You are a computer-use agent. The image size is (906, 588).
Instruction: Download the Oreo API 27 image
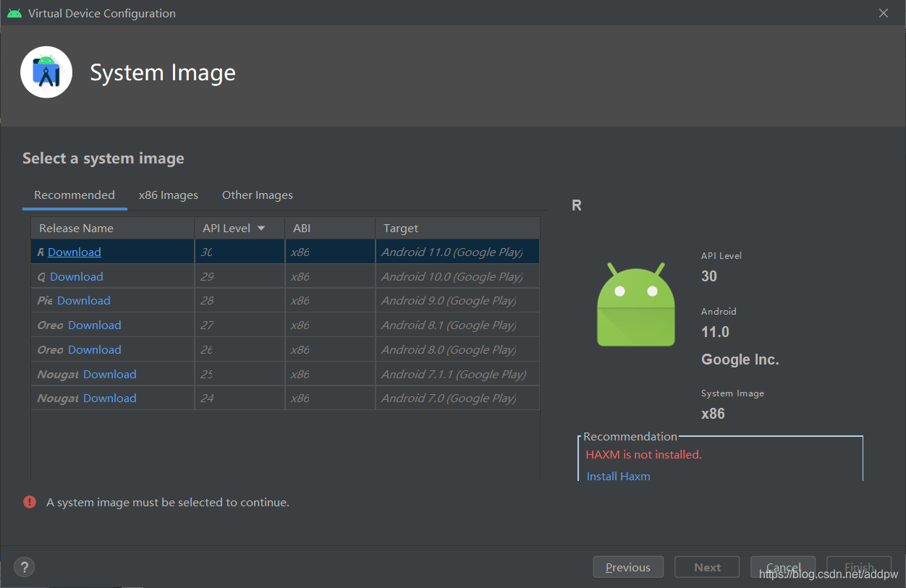[95, 325]
